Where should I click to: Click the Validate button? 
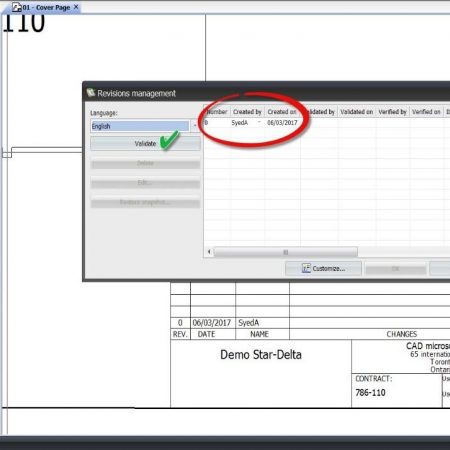(145, 144)
